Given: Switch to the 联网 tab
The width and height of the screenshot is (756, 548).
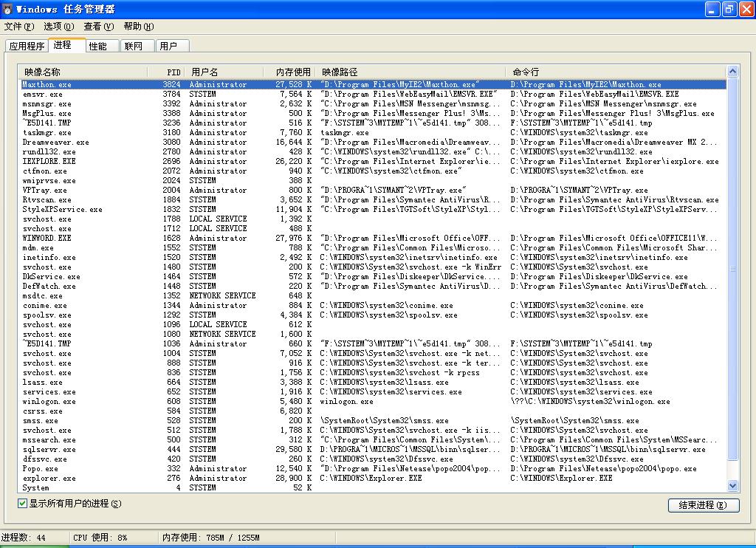Looking at the screenshot, I should [x=137, y=47].
